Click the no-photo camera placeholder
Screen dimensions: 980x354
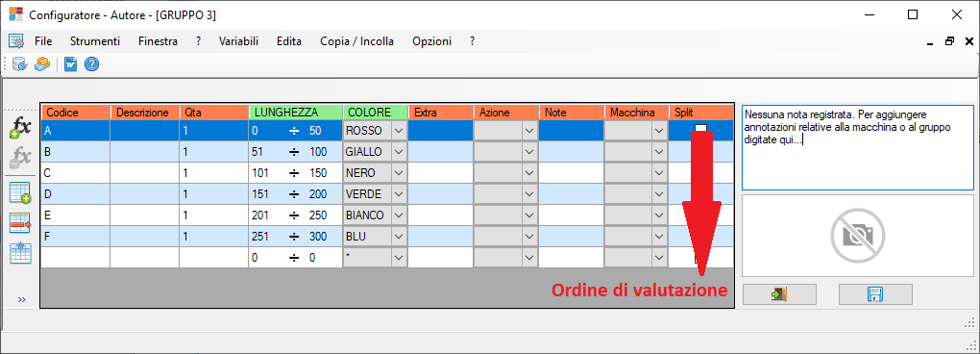857,235
